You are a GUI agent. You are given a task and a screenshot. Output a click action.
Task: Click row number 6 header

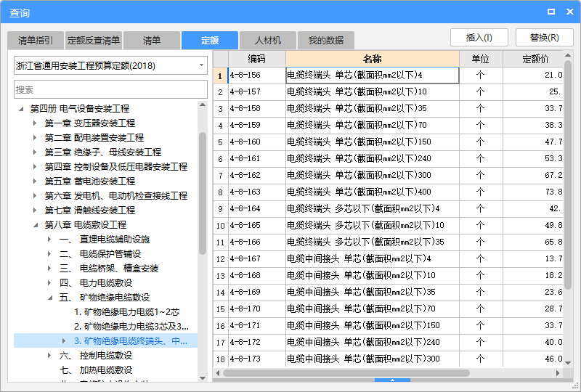click(221, 158)
